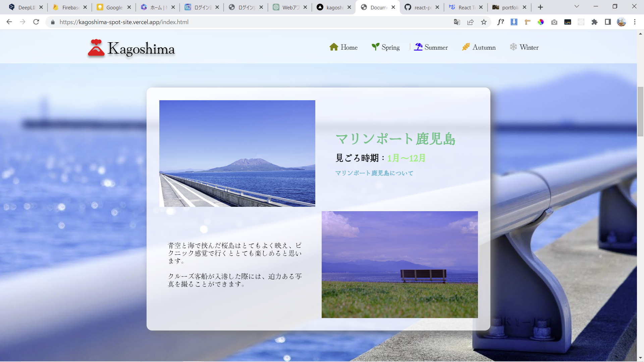Navigate to the Winter season page

(524, 47)
